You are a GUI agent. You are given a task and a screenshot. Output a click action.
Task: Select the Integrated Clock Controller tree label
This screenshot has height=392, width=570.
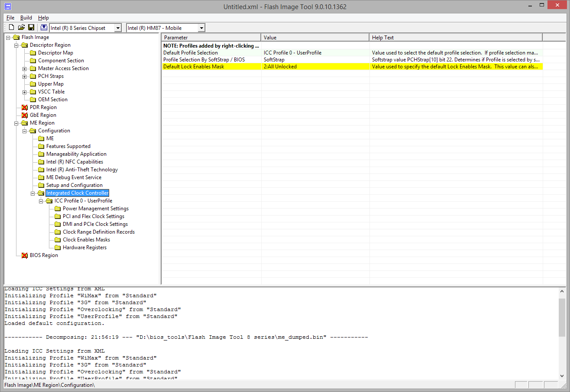[x=78, y=193]
